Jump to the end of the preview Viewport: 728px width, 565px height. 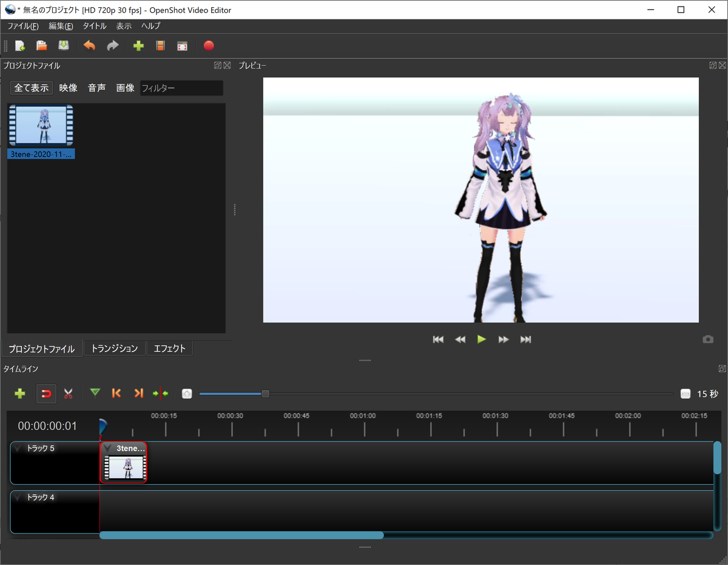click(x=525, y=339)
